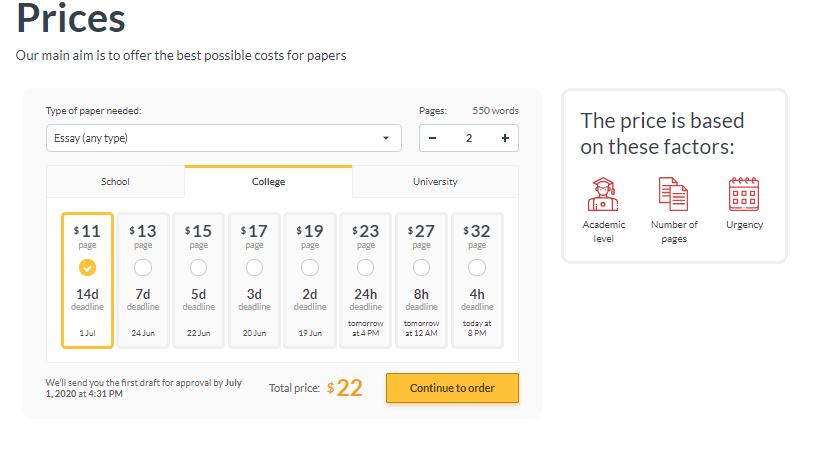Click the 'tomorrow at 4 PM' text
Viewport: 839px width, 458px height.
[365, 328]
